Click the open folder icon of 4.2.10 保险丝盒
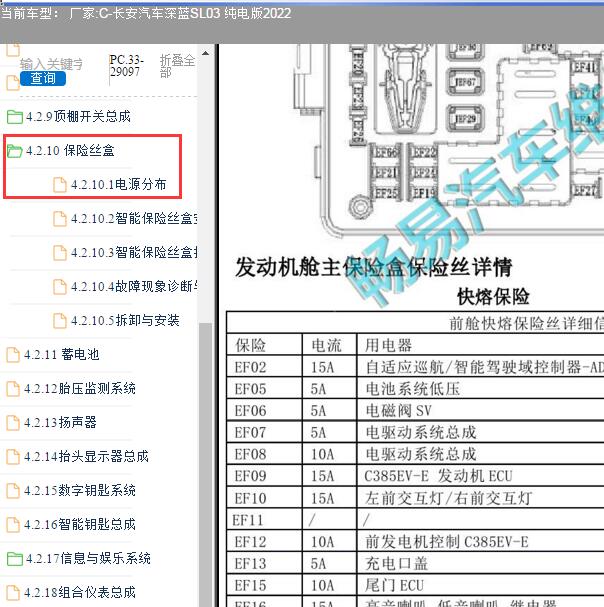Screen dimensions: 604x607 pyautogui.click(x=15, y=151)
